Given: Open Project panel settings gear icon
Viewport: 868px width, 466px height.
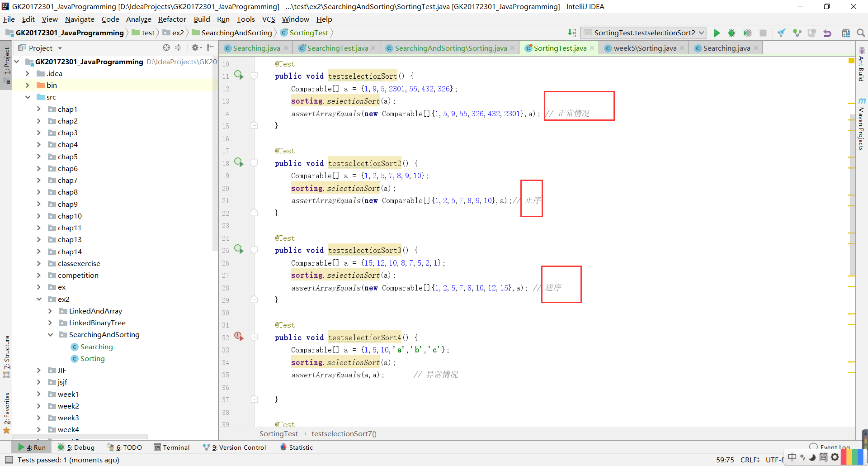Looking at the screenshot, I should 196,48.
